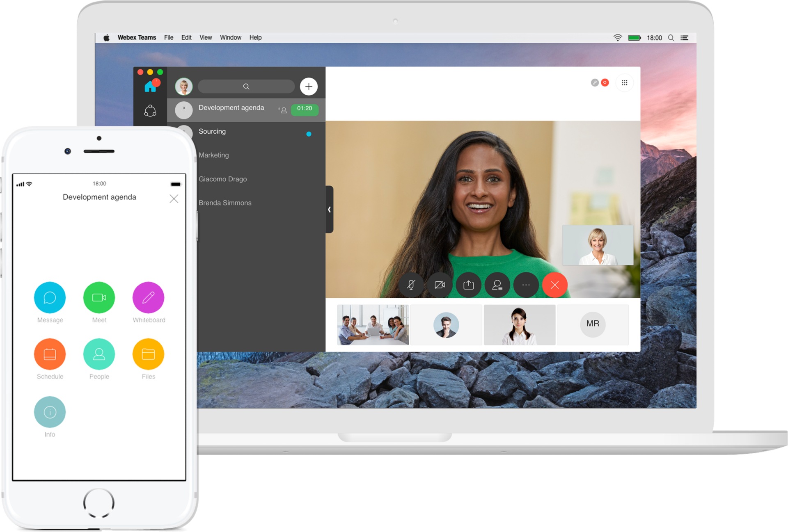Viewport: 788px width, 532px height.
Task: Select Giacomo Drago conversation
Action: click(x=223, y=179)
